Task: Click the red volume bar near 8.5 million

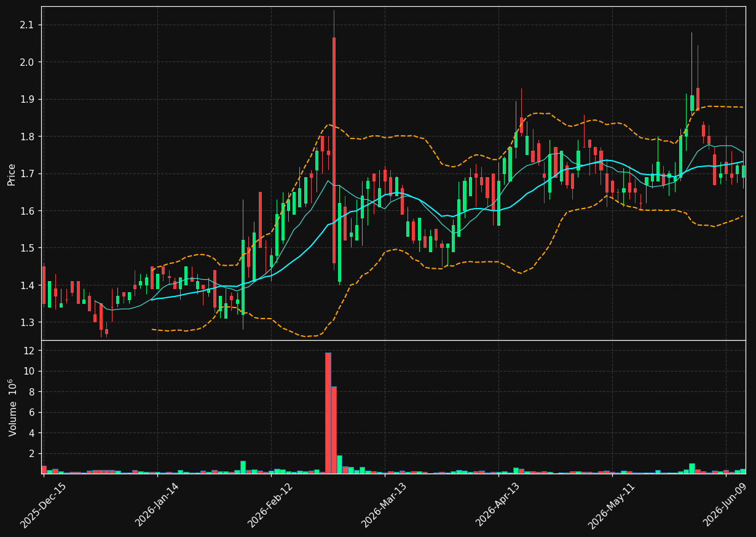Action: click(x=334, y=430)
